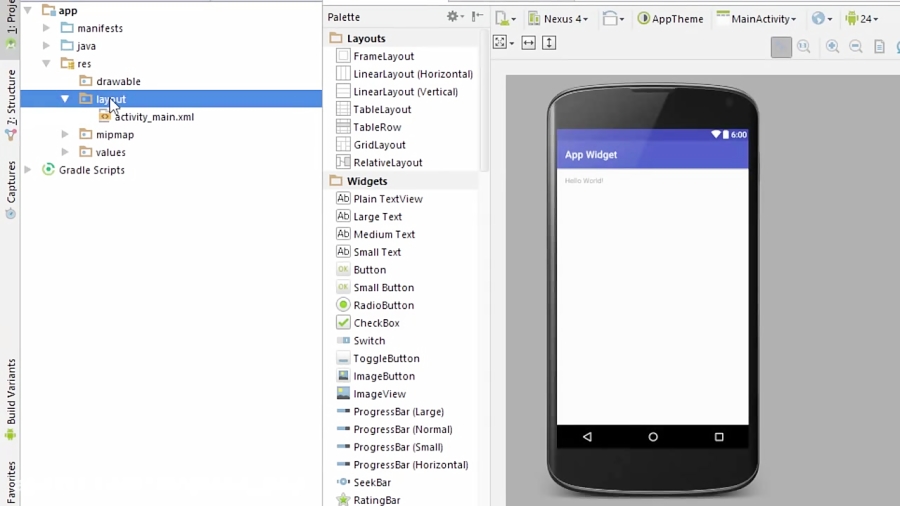Click the zoom to actual size icon
Image resolution: width=900 pixels, height=506 pixels.
pyautogui.click(x=804, y=46)
